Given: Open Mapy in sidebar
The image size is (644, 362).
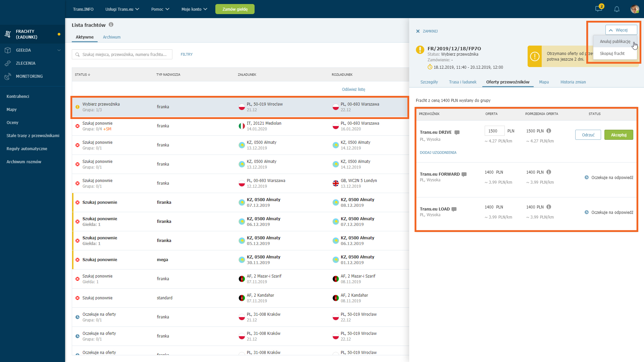Looking at the screenshot, I should click(11, 110).
